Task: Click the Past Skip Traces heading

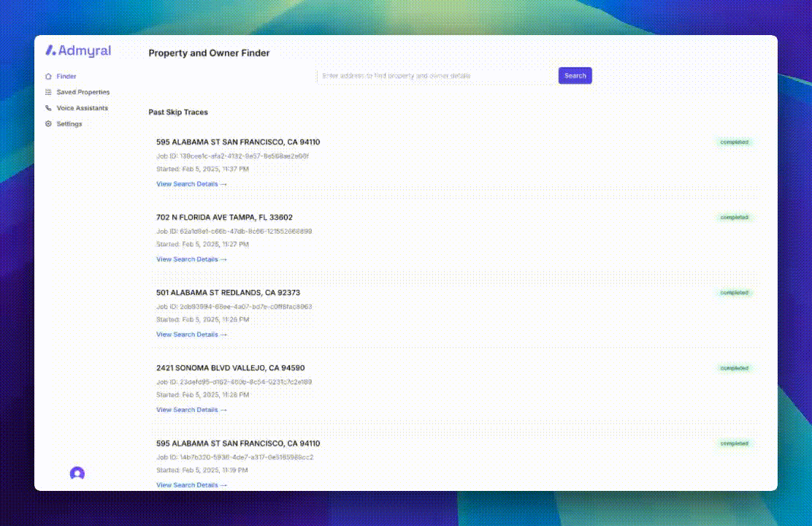Action: [178, 112]
